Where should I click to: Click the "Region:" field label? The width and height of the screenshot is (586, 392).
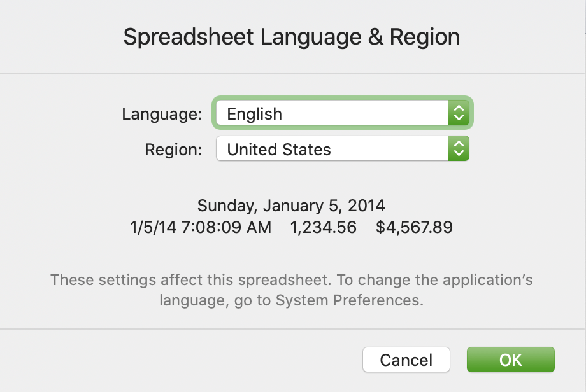coord(173,150)
